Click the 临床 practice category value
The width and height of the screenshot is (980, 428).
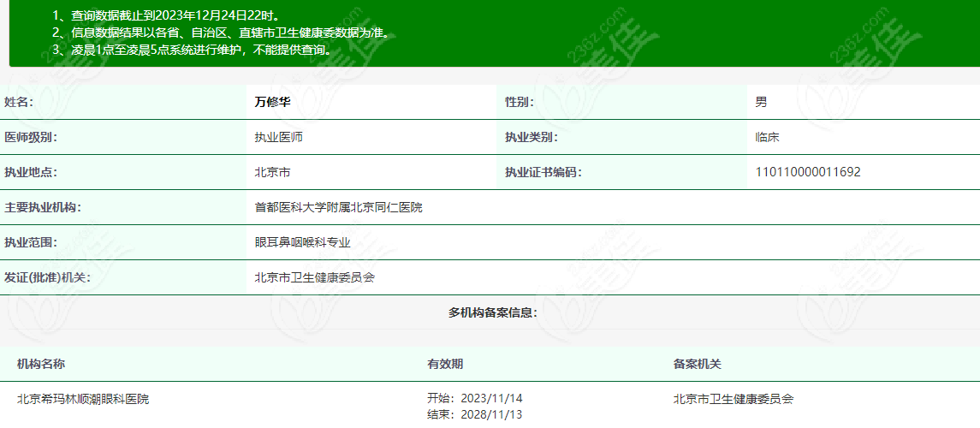pos(767,137)
